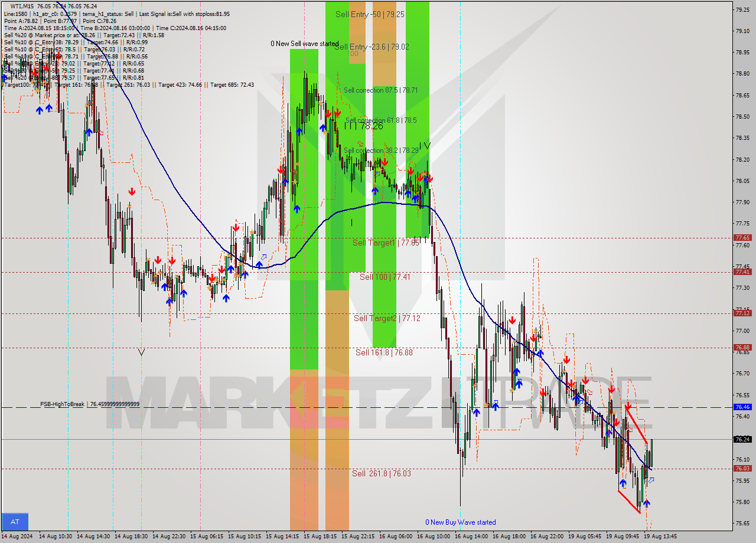756x543 pixels.
Task: Click the current price 76.24 tag on axis
Action: [742, 439]
